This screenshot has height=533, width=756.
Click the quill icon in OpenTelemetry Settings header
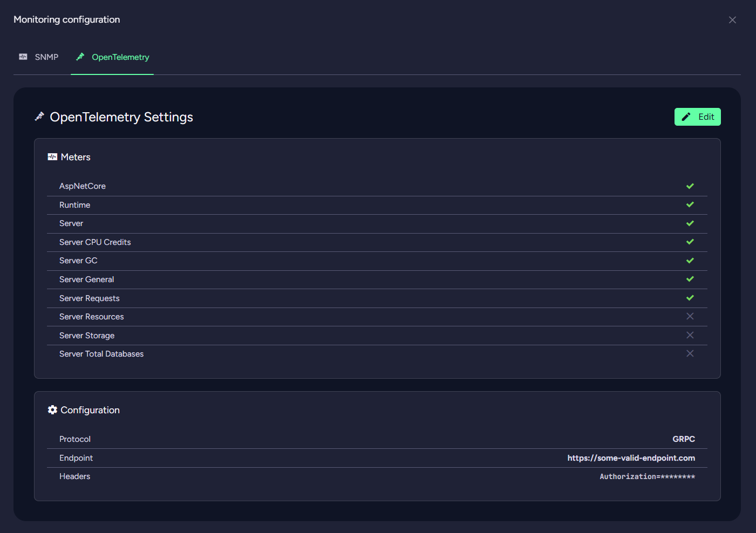coord(39,115)
